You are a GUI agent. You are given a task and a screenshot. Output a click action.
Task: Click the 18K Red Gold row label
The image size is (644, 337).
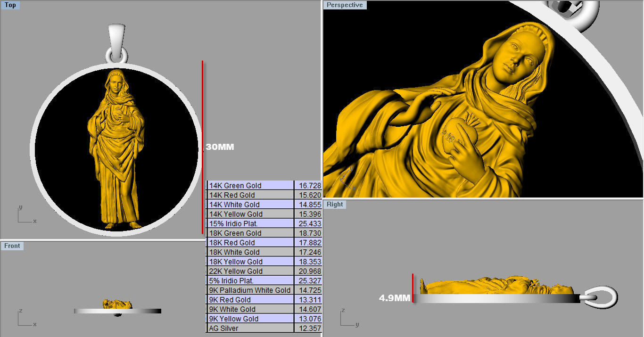pos(232,243)
